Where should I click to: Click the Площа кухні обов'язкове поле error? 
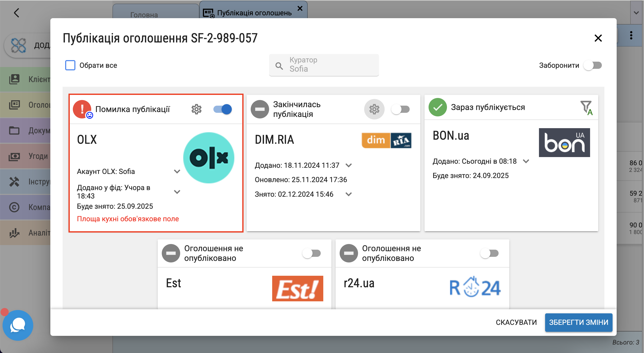(x=128, y=219)
